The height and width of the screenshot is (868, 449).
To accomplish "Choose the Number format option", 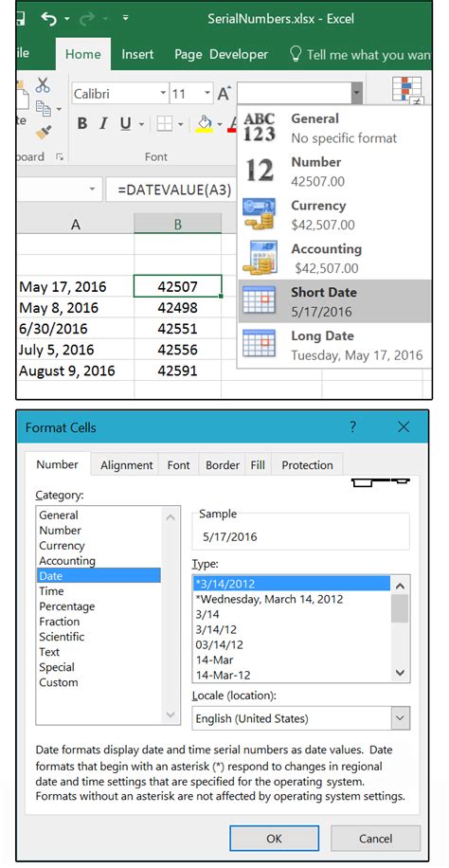I will point(334,172).
